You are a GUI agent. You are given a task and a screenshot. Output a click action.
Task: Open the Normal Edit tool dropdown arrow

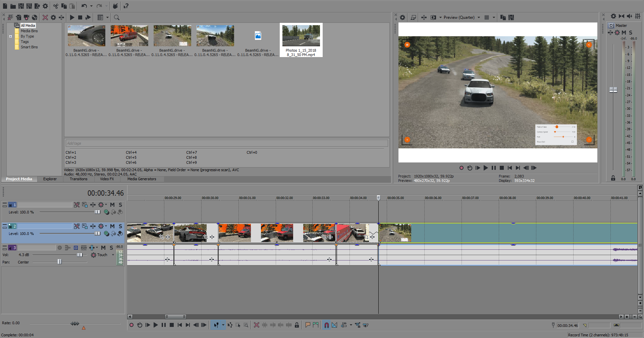(223, 325)
